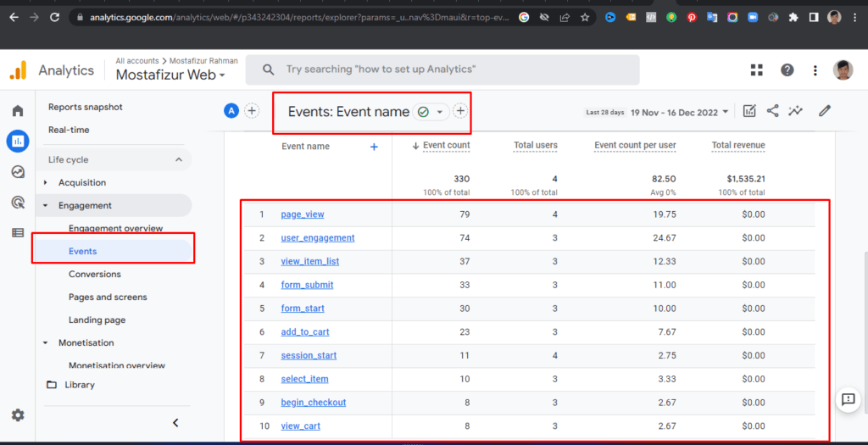
Task: Open the Landing page report
Action: [97, 320]
